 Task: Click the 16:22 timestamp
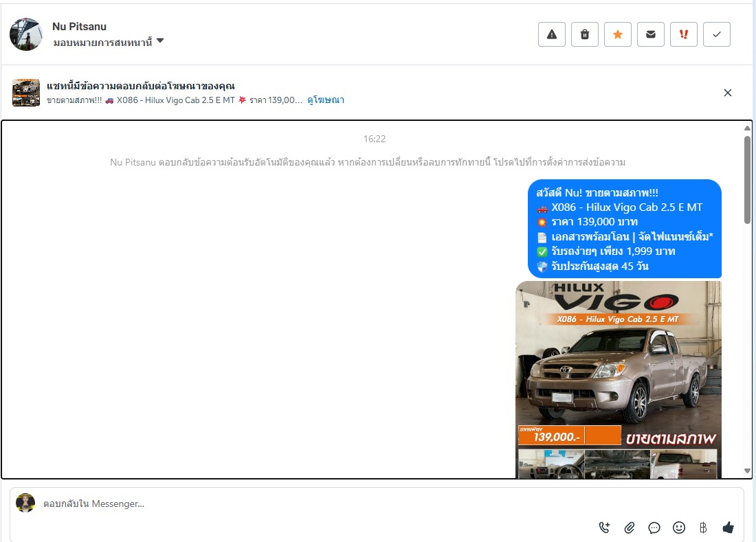(x=375, y=139)
